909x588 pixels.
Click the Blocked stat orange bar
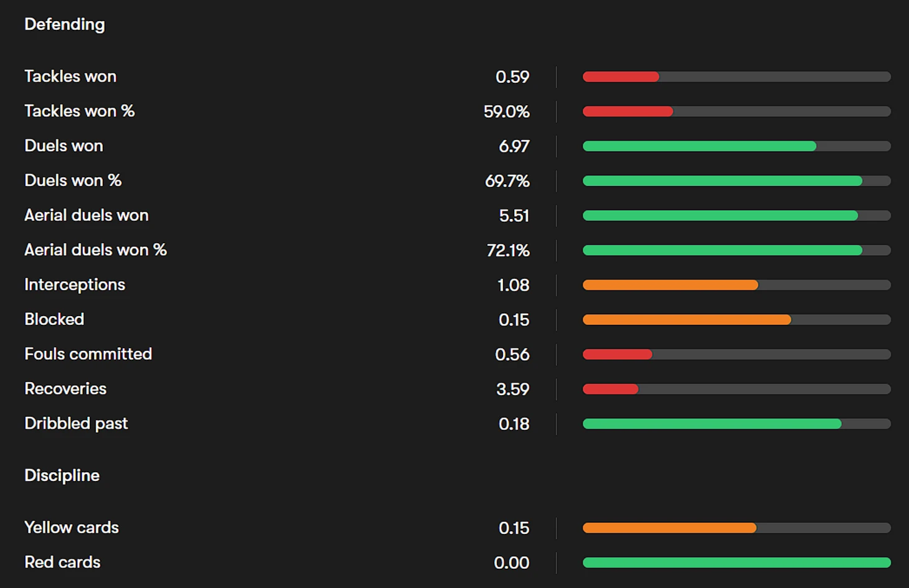[686, 320]
